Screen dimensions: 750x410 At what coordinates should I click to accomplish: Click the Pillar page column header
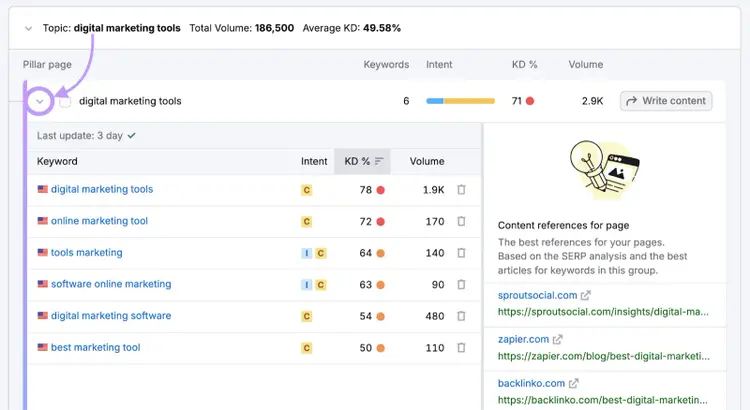[47, 65]
